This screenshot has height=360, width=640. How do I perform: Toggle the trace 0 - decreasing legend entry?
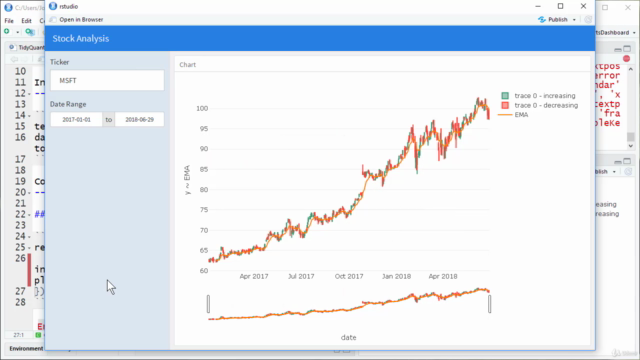(x=540, y=105)
